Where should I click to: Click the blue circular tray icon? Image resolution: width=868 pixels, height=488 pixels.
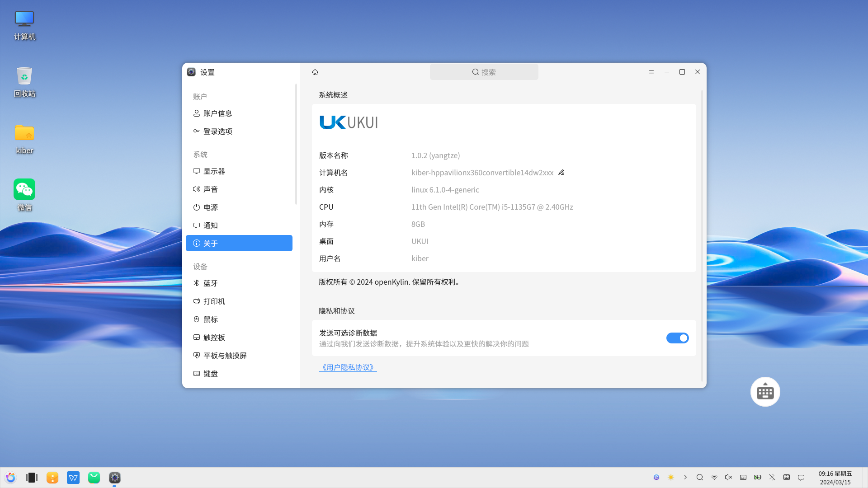click(656, 478)
